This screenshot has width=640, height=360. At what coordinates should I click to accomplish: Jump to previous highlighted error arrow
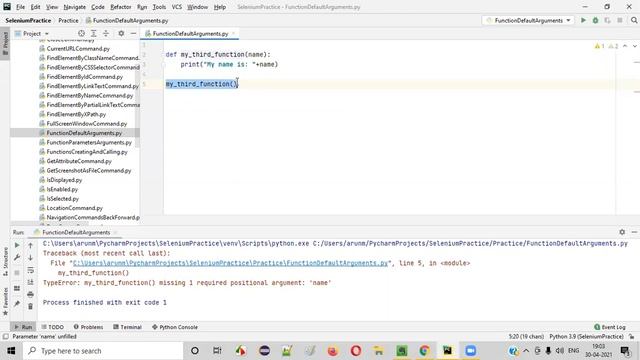(x=625, y=46)
